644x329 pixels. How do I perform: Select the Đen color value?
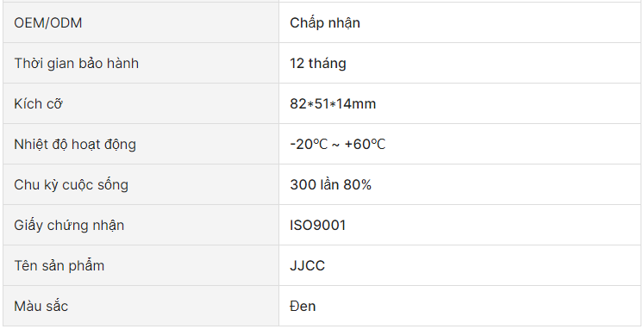click(x=303, y=306)
